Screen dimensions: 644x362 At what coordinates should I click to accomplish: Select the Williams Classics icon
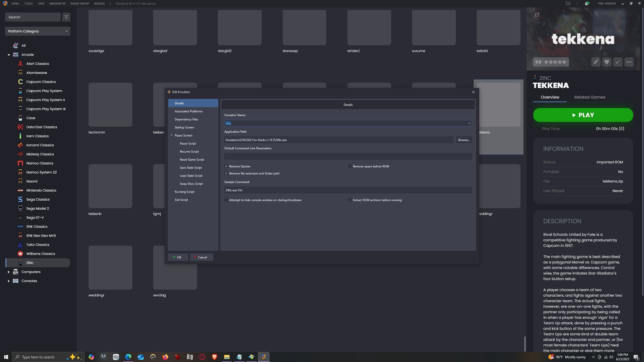tap(20, 254)
